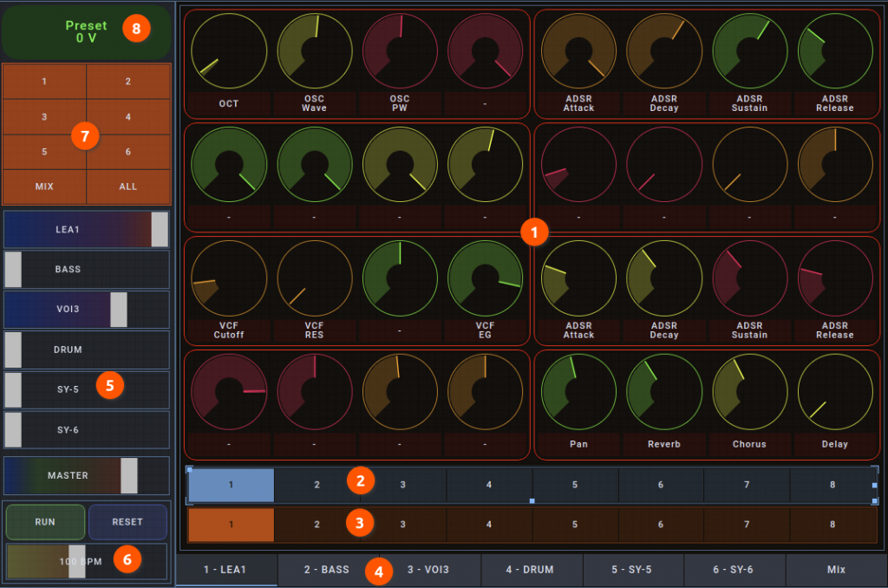Click the ADSR Release knob beside the OSC knobs

pyautogui.click(x=835, y=51)
